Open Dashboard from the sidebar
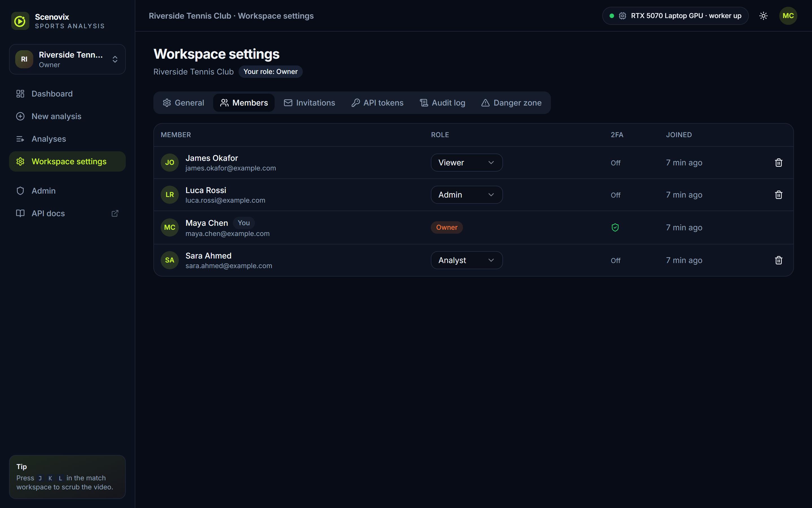Screen dimensions: 812x508 67,94
